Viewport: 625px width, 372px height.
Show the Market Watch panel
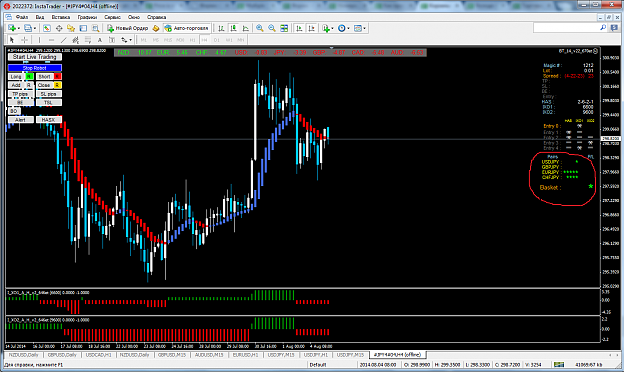[47, 28]
